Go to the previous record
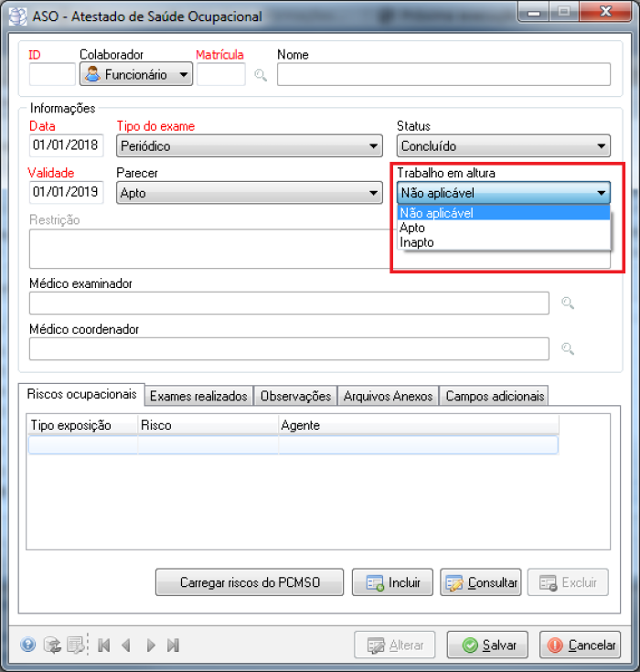This screenshot has height=672, width=640. pos(126,645)
